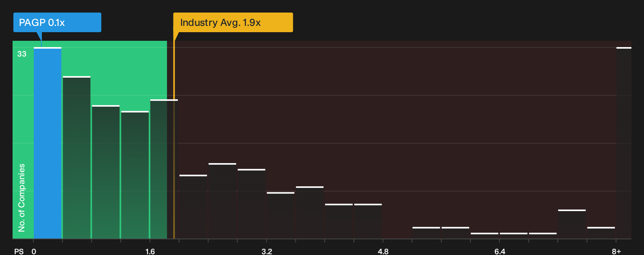This screenshot has width=644, height=255.
Task: Click the 8+ x-axis tick label
Action: point(617,251)
